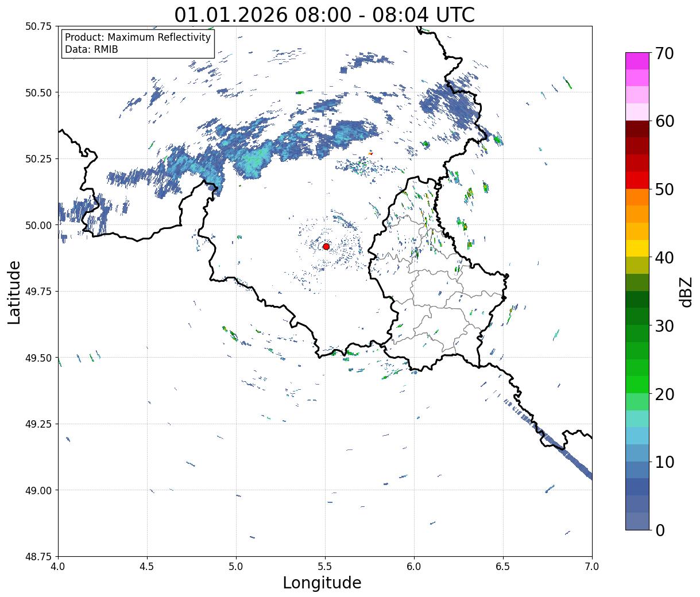Click the longitude tick label 5.0
The image size is (700, 597).
click(236, 567)
